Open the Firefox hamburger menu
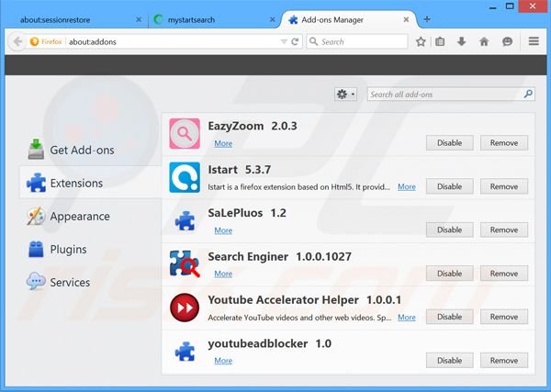The image size is (551, 392). pyautogui.click(x=534, y=41)
